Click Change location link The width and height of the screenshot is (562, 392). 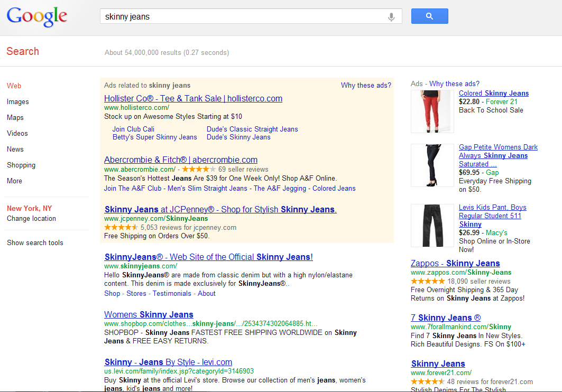tap(31, 218)
